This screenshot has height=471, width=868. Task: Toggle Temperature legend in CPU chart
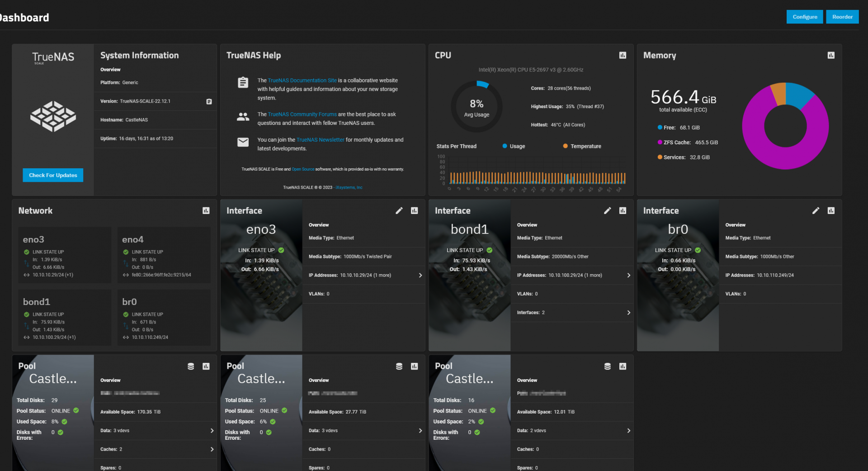pyautogui.click(x=582, y=146)
